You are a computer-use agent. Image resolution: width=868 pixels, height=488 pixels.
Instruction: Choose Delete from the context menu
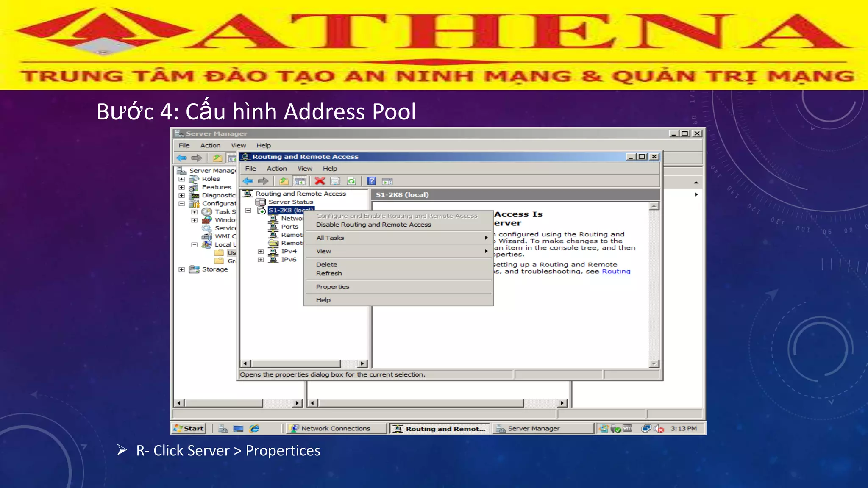(x=398, y=264)
